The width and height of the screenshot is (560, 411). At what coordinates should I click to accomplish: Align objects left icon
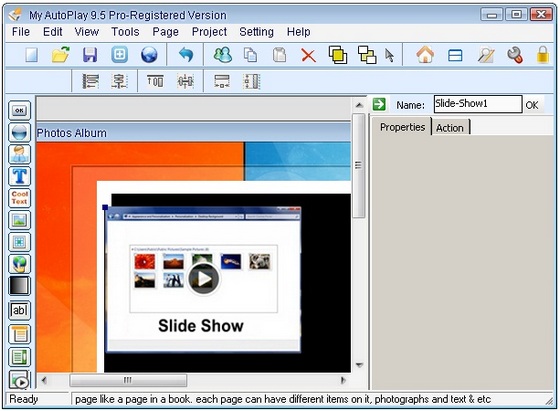coord(90,81)
